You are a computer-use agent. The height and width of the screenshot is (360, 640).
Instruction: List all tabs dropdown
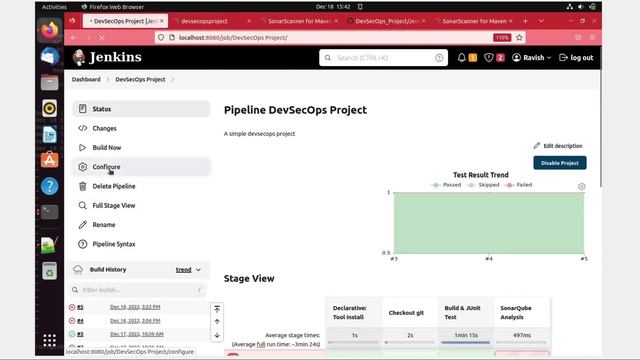(541, 21)
